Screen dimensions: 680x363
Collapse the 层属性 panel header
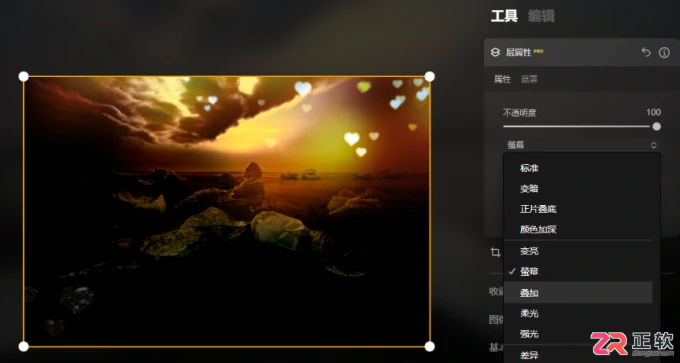(581, 52)
